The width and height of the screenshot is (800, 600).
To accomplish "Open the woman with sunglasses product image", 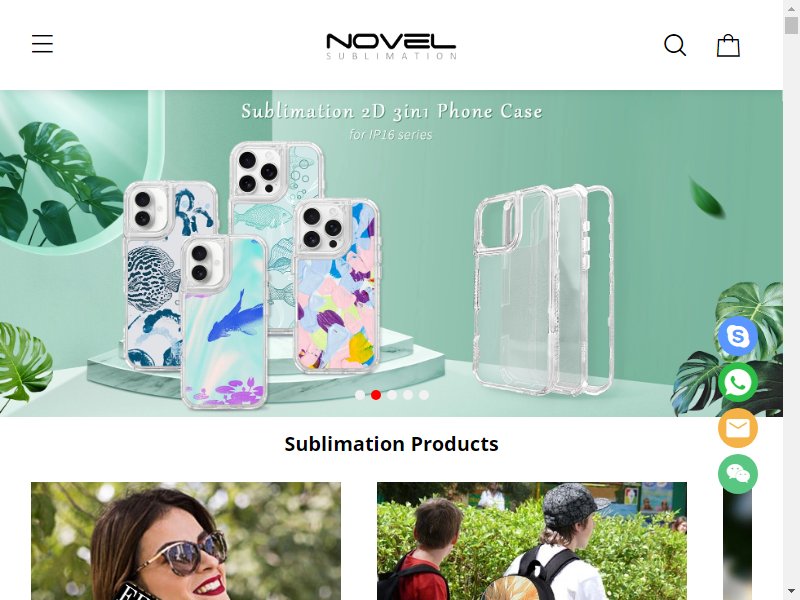I will tap(186, 541).
